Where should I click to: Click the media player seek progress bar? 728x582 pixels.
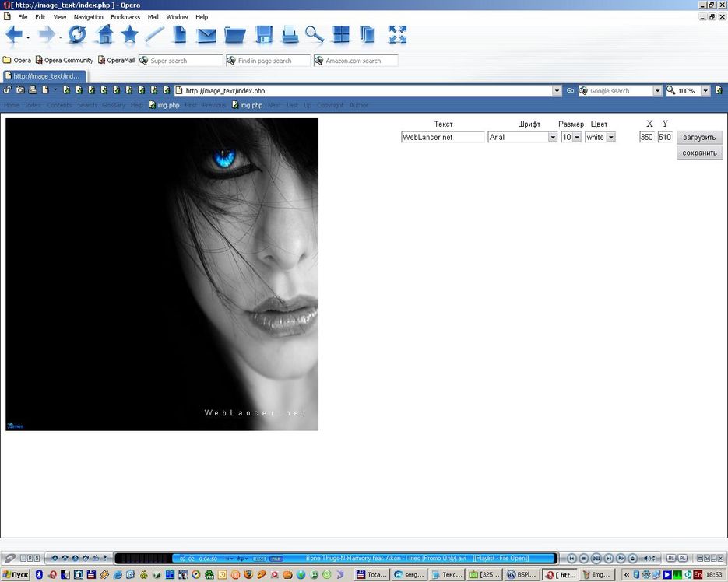[x=364, y=559]
